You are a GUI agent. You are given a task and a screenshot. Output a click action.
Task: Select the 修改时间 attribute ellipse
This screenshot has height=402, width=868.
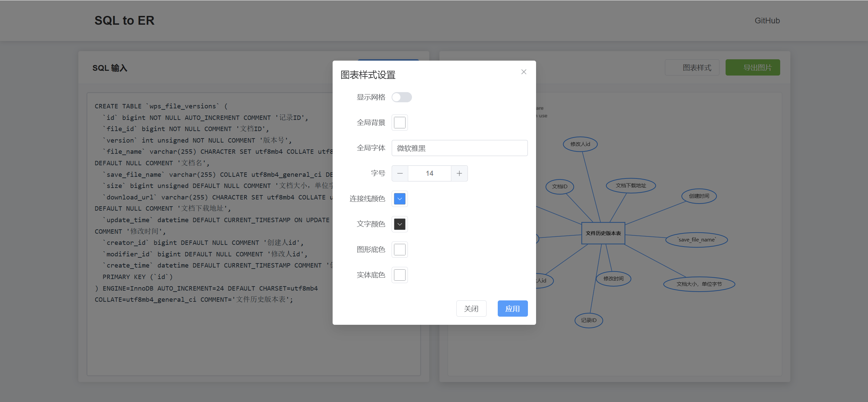(613, 279)
